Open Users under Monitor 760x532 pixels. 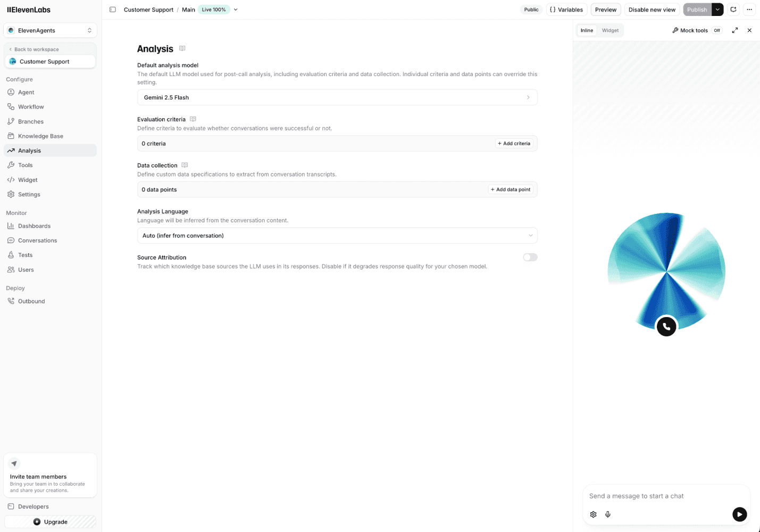[x=50, y=270]
